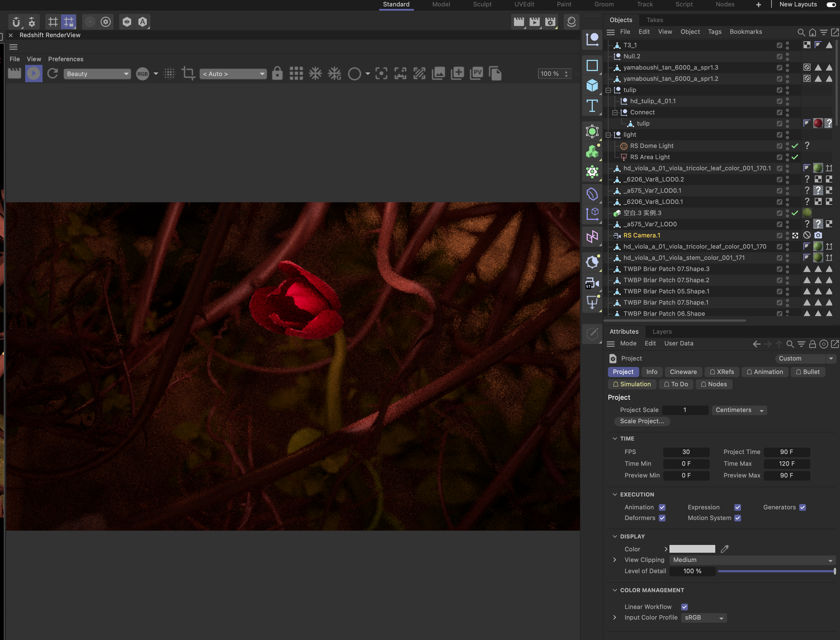Screen dimensions: 840x640
Task: Click the refresh render icon
Action: click(52, 74)
